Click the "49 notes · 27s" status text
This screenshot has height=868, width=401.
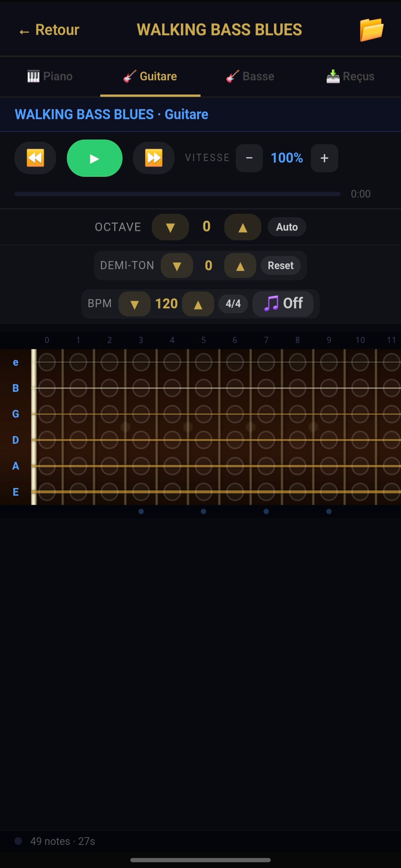pyautogui.click(x=63, y=841)
